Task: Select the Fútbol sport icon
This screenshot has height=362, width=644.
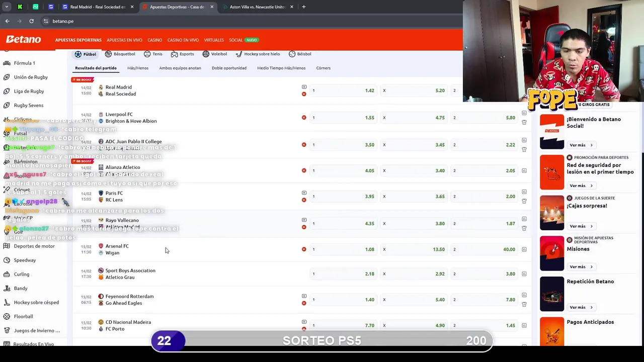Action: [78, 54]
